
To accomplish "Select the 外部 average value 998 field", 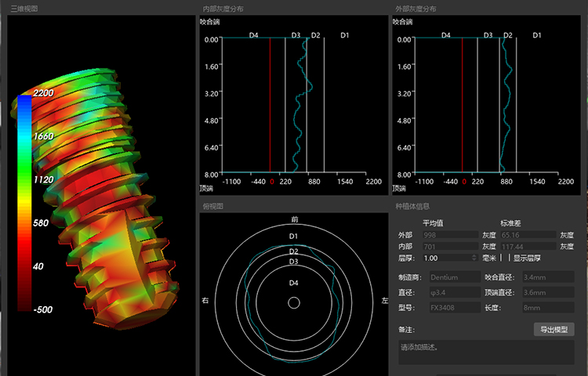I will (x=449, y=234).
